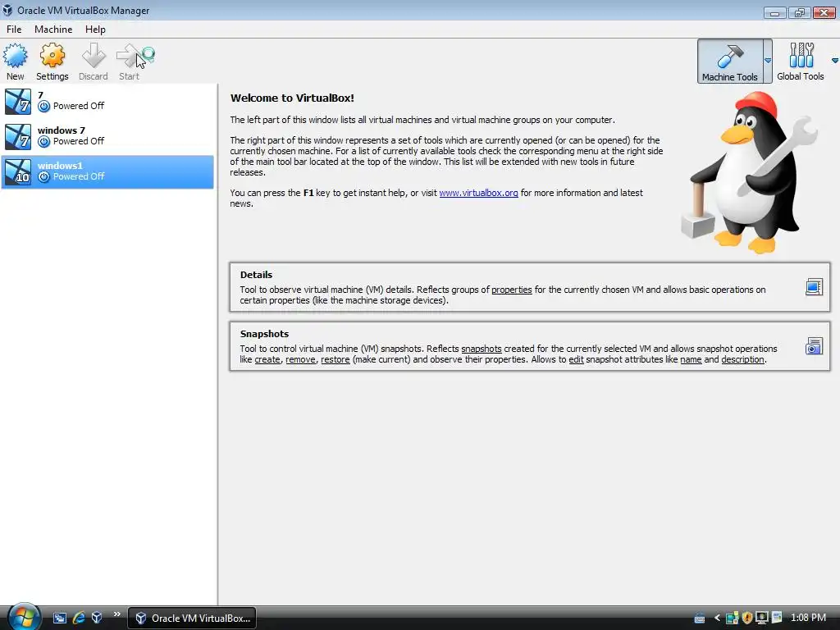Click "Powered Off" under "windows 7"

(79, 141)
